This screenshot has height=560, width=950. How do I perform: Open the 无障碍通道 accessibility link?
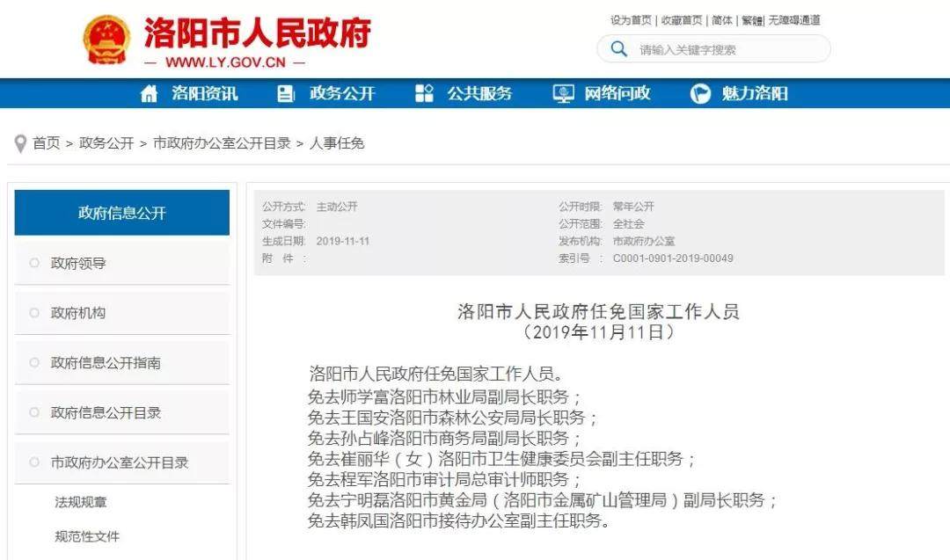pos(793,20)
